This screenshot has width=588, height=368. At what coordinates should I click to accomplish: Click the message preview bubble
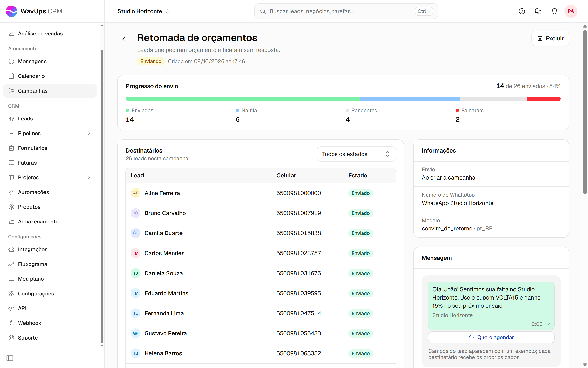tap(491, 306)
